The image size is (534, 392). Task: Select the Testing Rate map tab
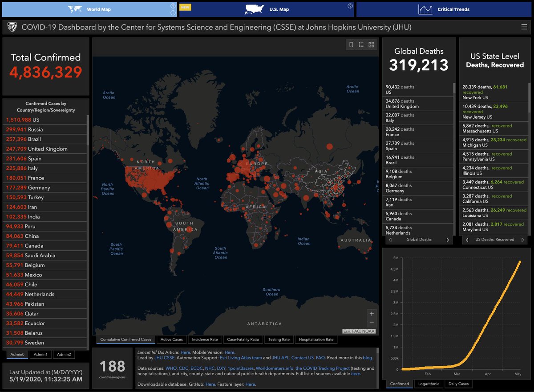tap(279, 340)
